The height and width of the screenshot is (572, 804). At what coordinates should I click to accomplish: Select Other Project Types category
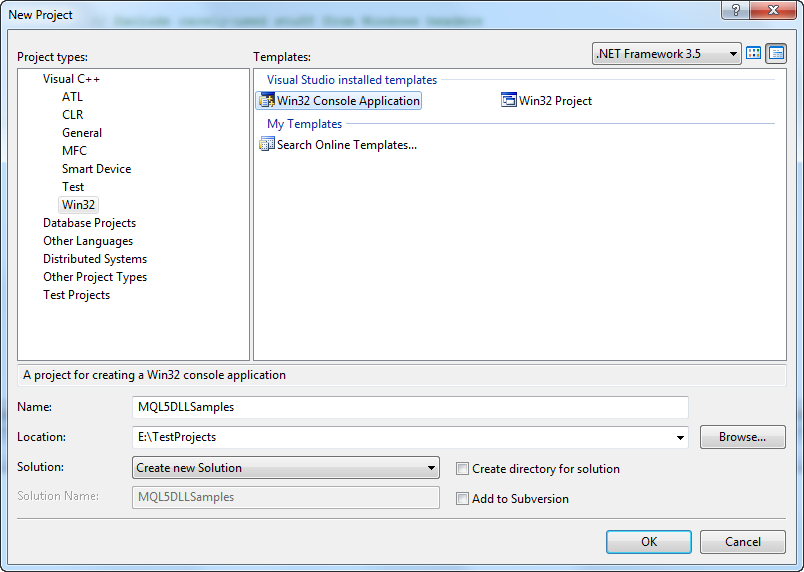coord(95,277)
